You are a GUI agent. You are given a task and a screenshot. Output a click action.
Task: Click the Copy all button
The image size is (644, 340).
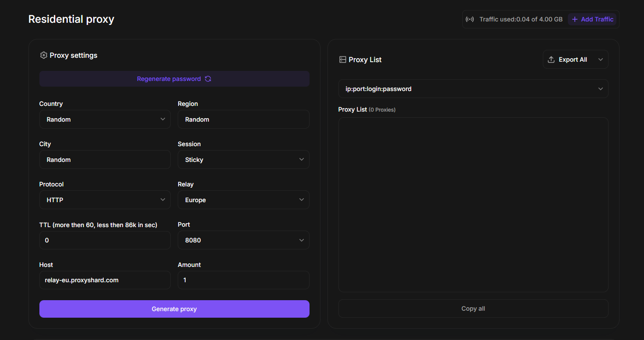[x=473, y=308]
